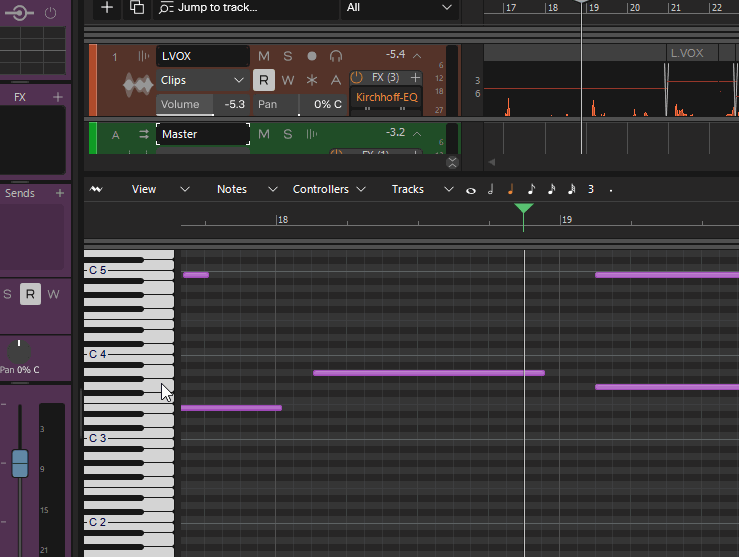Collapse the Master bus with its chevron
Viewport: 739px width, 557px height.
[417, 134]
